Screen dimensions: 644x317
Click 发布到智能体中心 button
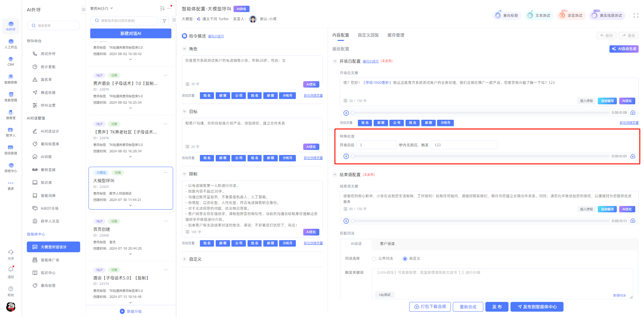[537, 307]
